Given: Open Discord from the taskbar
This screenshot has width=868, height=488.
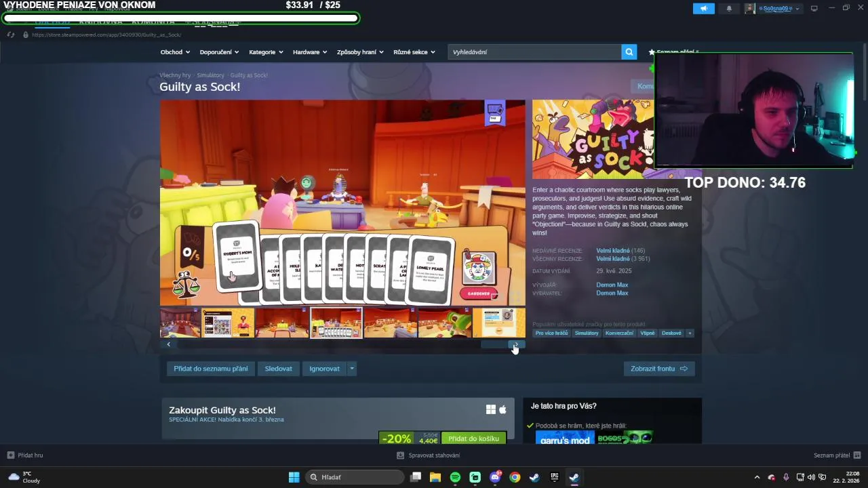Looking at the screenshot, I should pos(495,477).
